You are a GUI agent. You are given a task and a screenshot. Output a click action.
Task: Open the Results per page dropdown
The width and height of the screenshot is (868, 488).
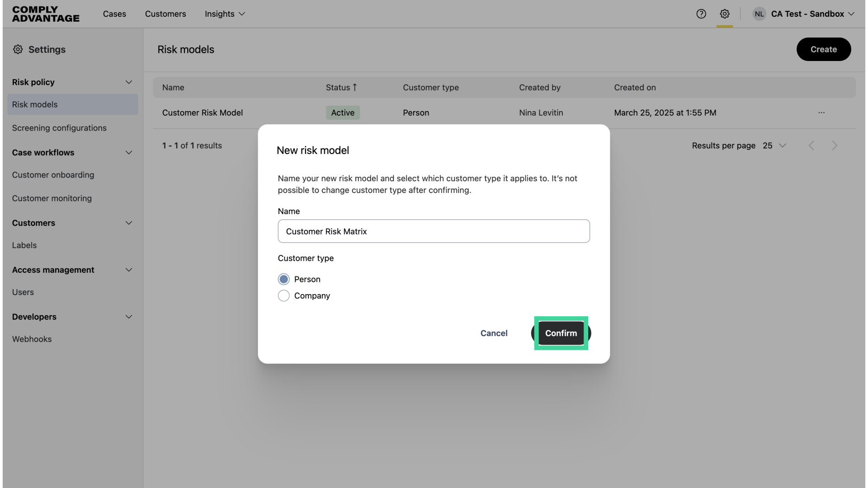774,145
